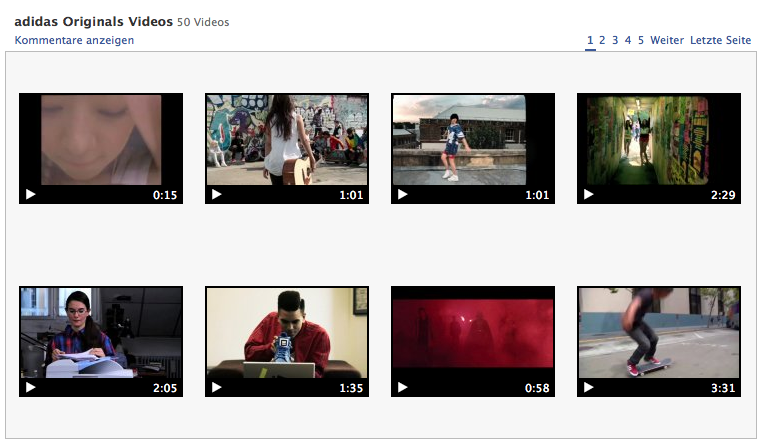Click Kommentare anzeigen link
Screen dimensions: 759x444
[74, 40]
